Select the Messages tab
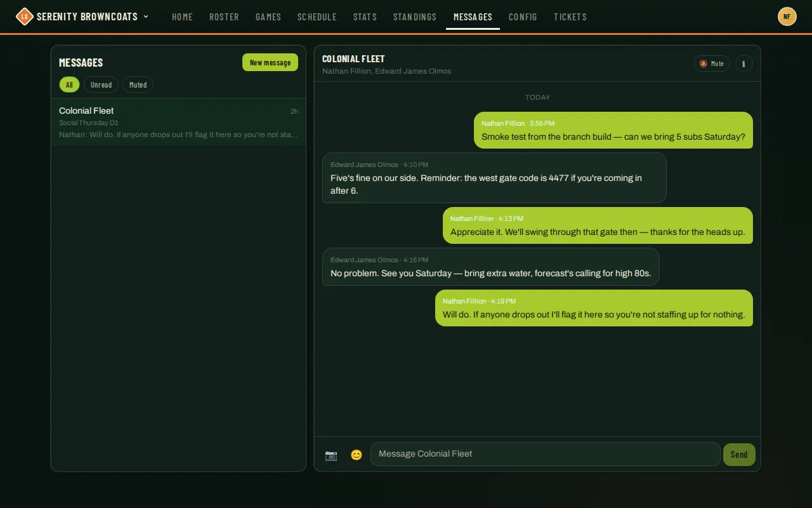The width and height of the screenshot is (812, 508). tap(473, 17)
